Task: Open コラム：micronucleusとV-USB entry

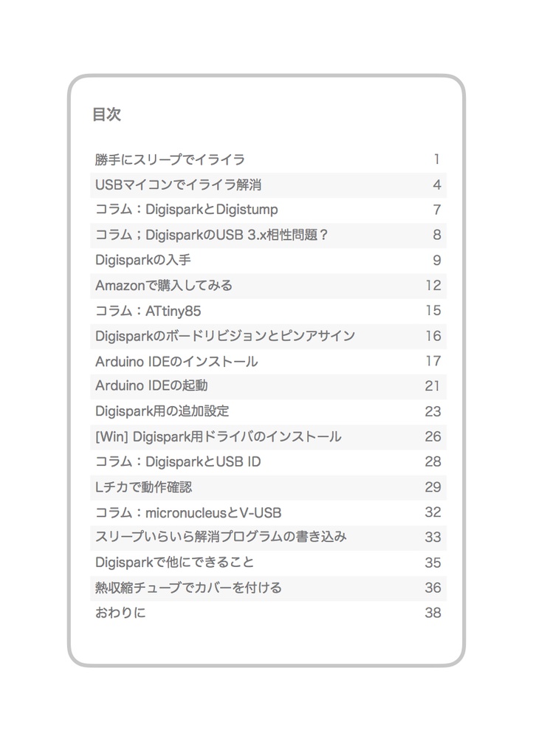Action: [x=188, y=512]
